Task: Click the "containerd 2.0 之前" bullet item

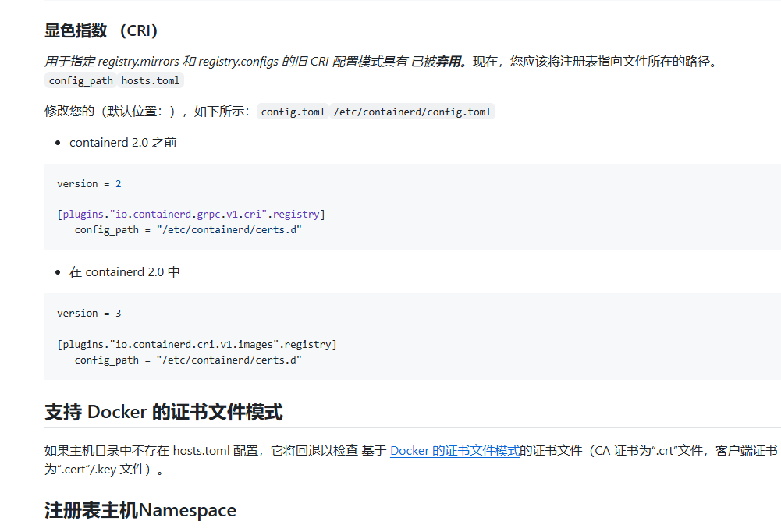Action: (x=122, y=142)
